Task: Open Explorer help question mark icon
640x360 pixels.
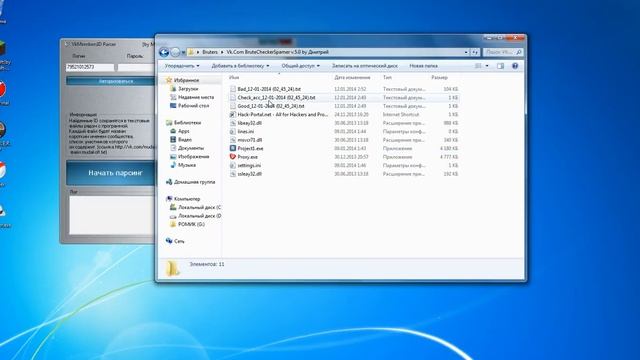Action: click(x=515, y=66)
